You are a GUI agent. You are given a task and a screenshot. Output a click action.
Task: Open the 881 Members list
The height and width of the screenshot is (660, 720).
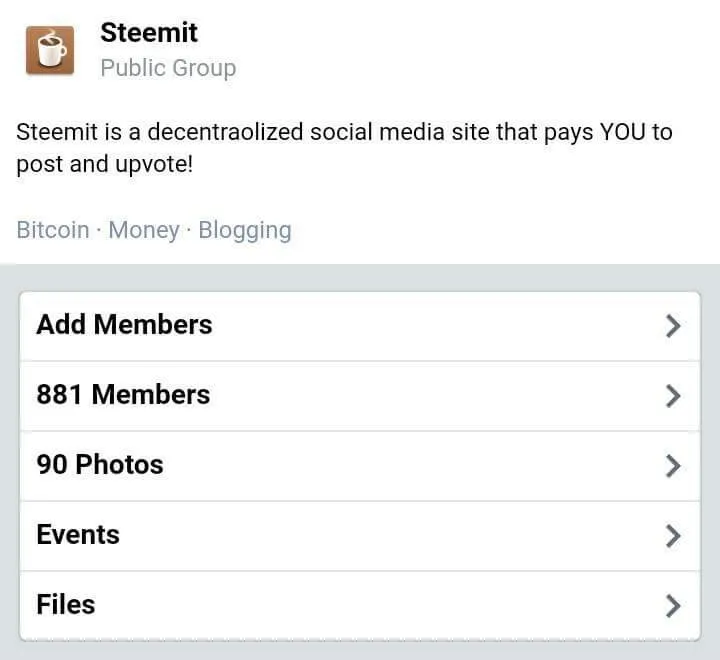point(360,396)
